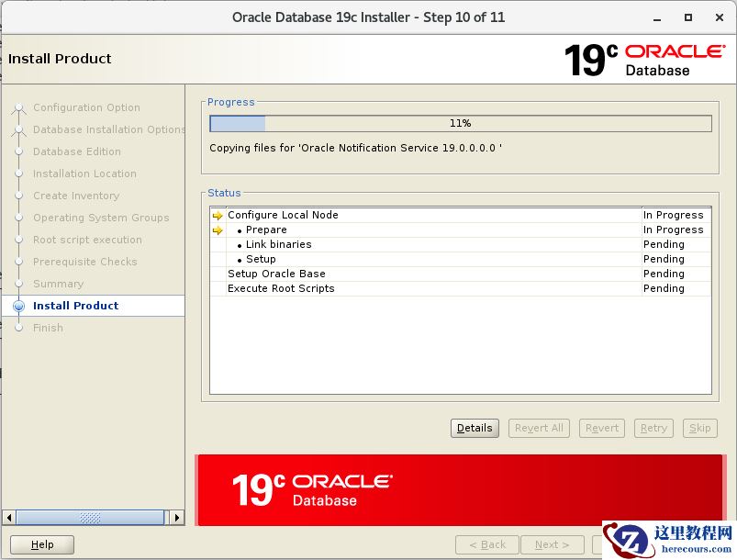Click the yellow arrow beside Configure Local Node

pyautogui.click(x=218, y=216)
